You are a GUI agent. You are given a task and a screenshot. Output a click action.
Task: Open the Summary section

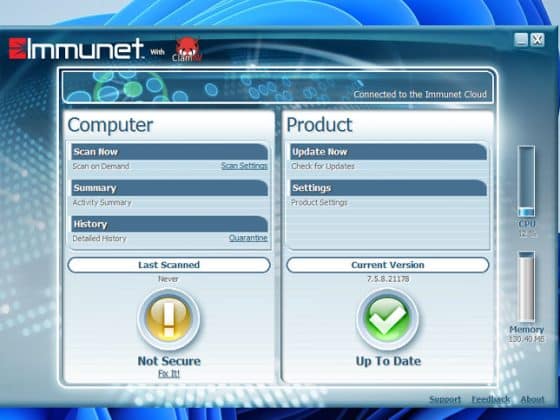pos(169,188)
